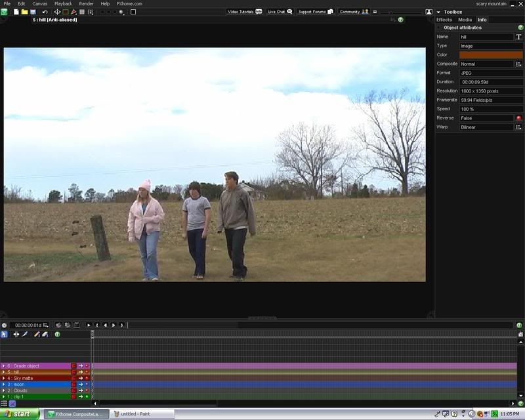Screen dimensions: 525x420
Task: Collapse the Toolbox panel arrow
Action: click(x=438, y=12)
